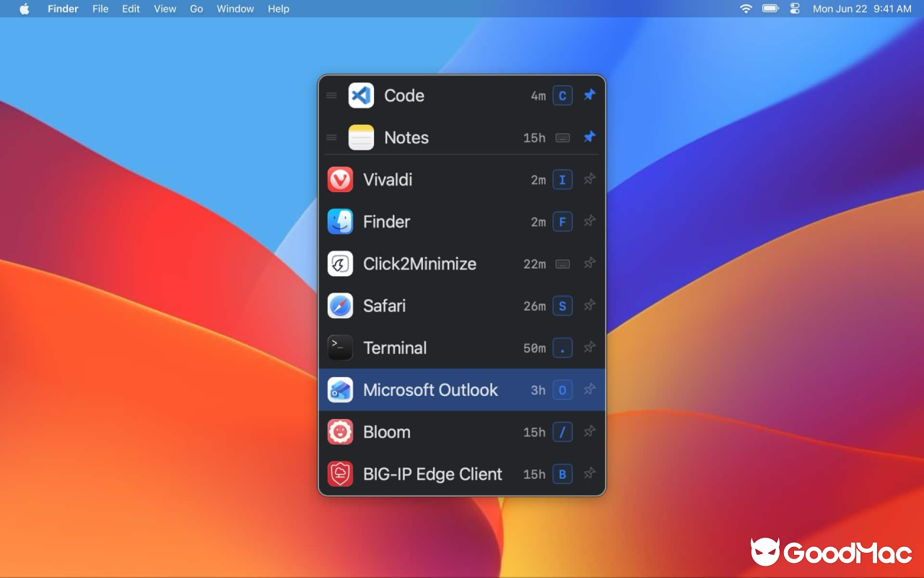Select the Finder row label in list
924x578 pixels.
click(x=386, y=222)
